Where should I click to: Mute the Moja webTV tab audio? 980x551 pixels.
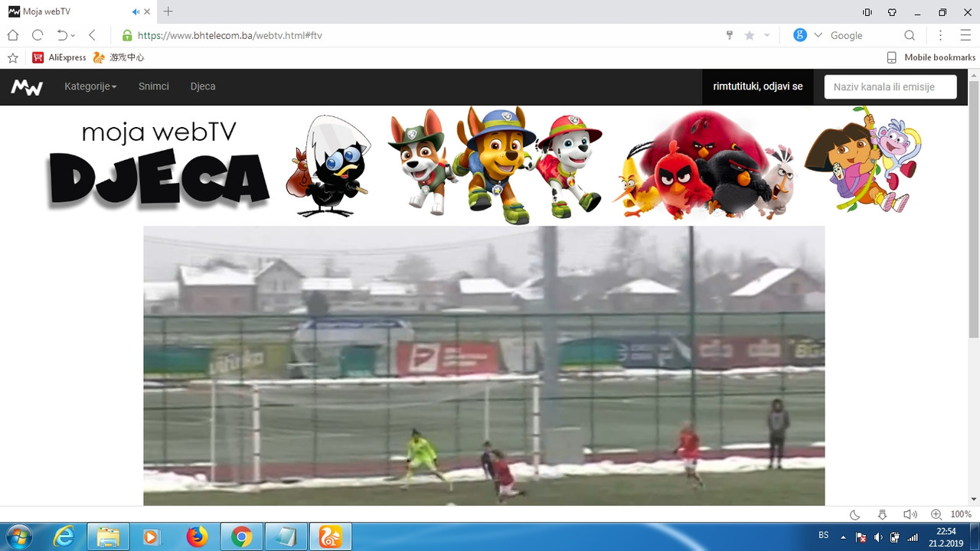136,11
